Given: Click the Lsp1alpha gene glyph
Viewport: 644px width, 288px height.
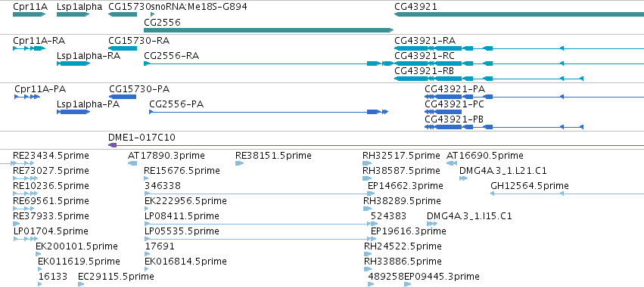Looking at the screenshot, I should coord(73,14).
